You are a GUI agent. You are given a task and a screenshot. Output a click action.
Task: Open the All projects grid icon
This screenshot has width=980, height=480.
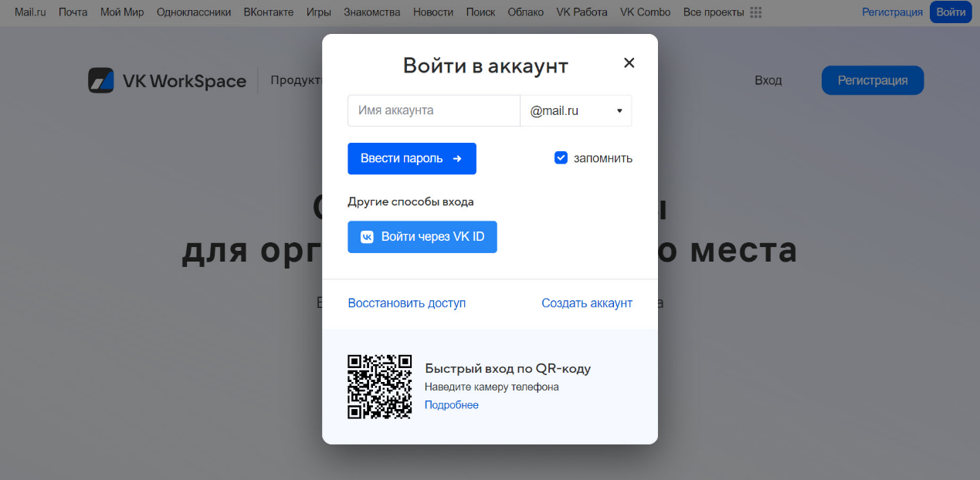pos(756,12)
